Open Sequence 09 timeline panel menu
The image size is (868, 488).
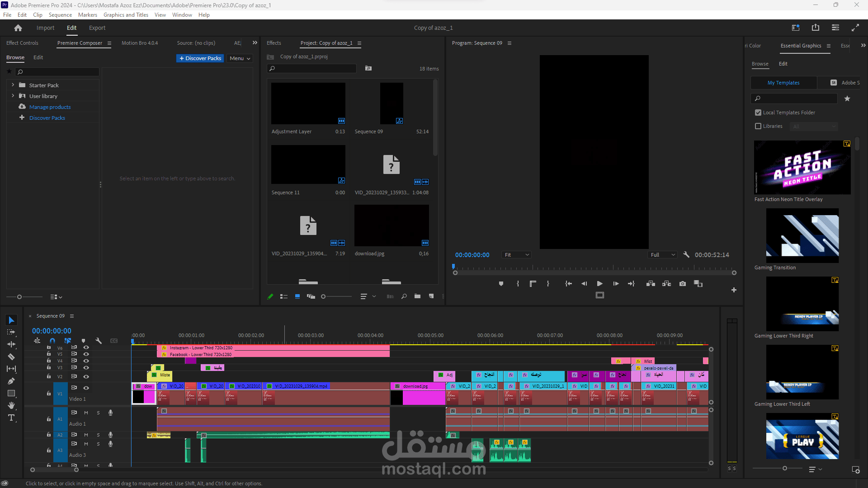tap(72, 316)
